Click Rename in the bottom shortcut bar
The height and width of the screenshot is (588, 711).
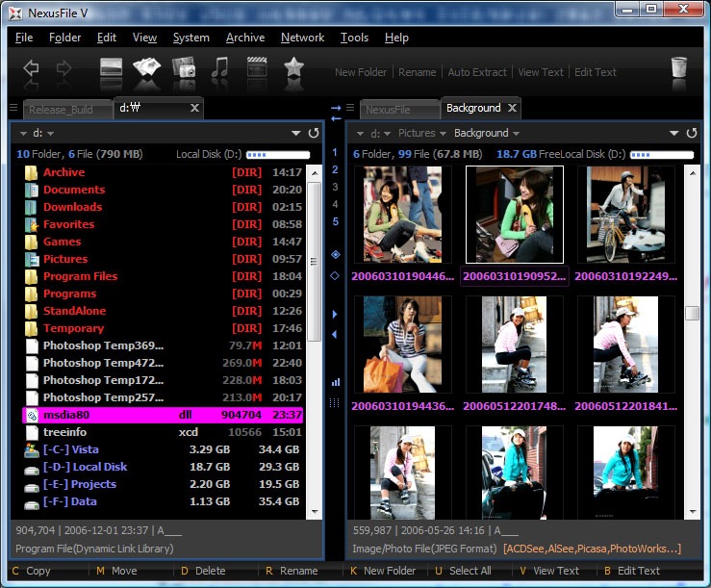click(298, 571)
